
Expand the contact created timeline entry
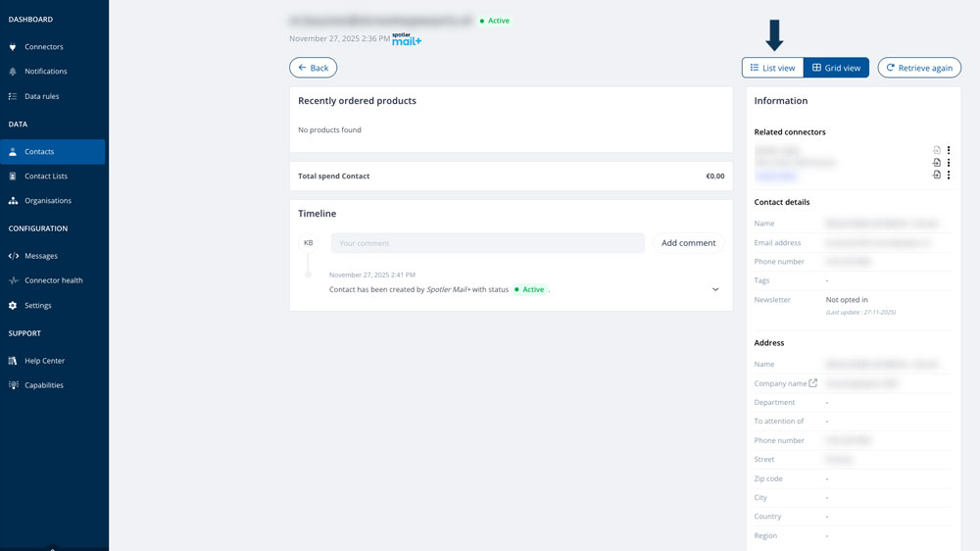(x=715, y=289)
